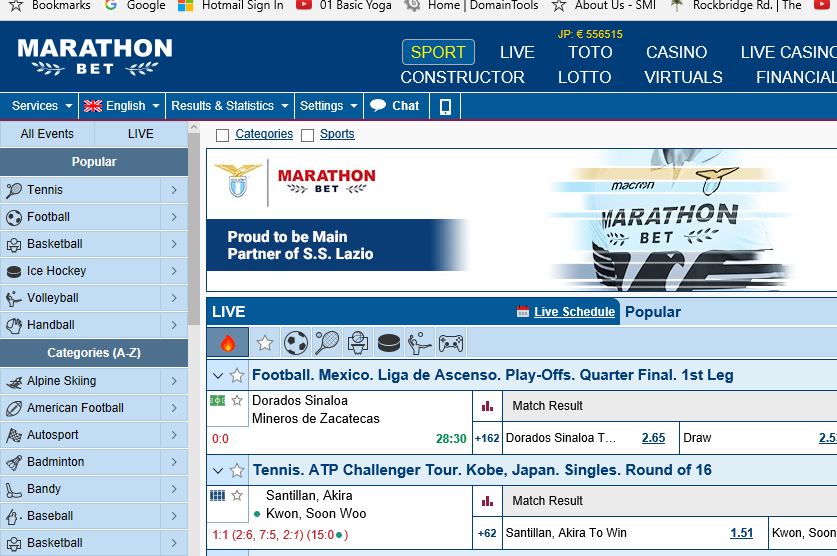Open the Hotmail Sign In bookmark

pyautogui.click(x=231, y=6)
